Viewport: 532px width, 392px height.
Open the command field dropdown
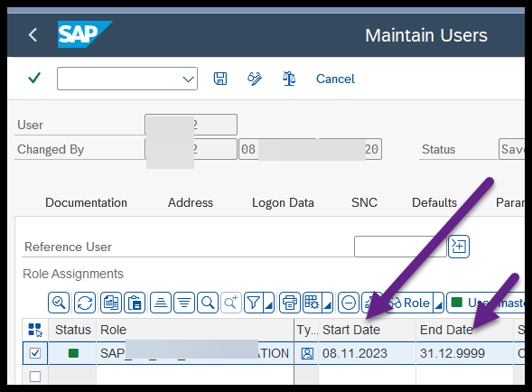(x=188, y=79)
